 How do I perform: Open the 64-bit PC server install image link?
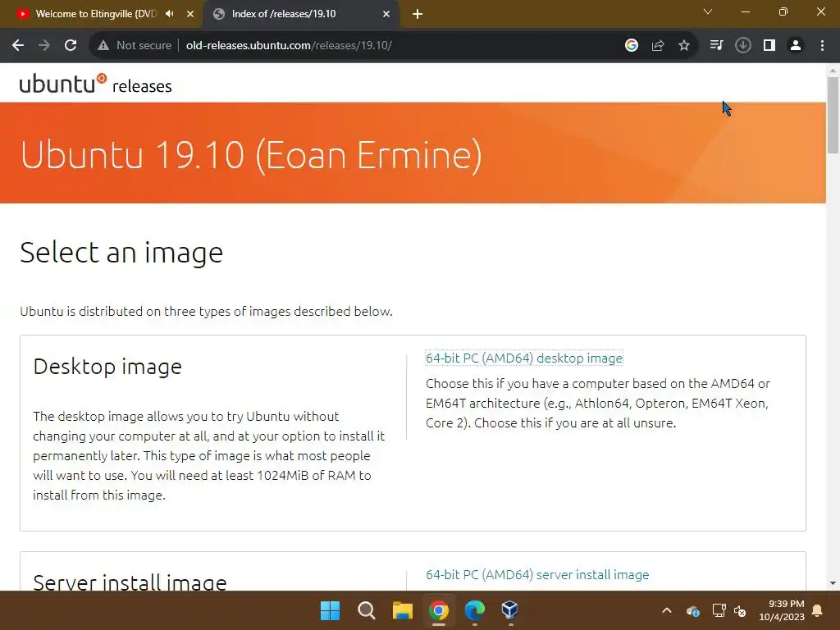click(537, 574)
